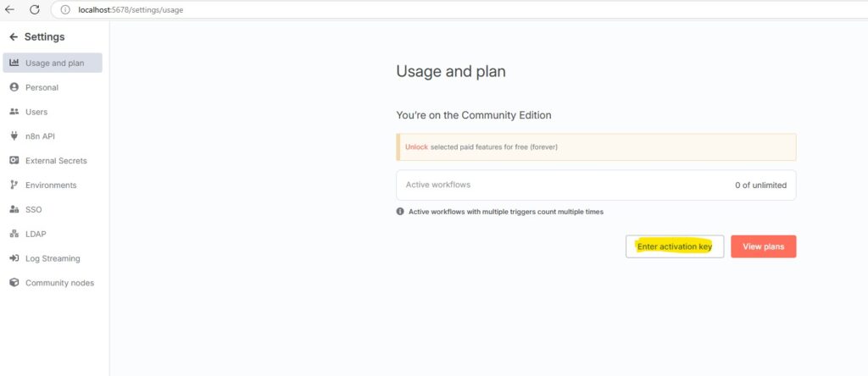Click the Usage and plan chart icon
The height and width of the screenshot is (376, 868).
click(x=14, y=63)
